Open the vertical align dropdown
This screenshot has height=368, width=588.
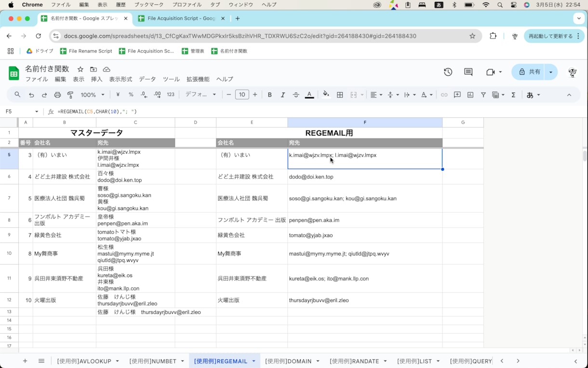tap(393, 95)
